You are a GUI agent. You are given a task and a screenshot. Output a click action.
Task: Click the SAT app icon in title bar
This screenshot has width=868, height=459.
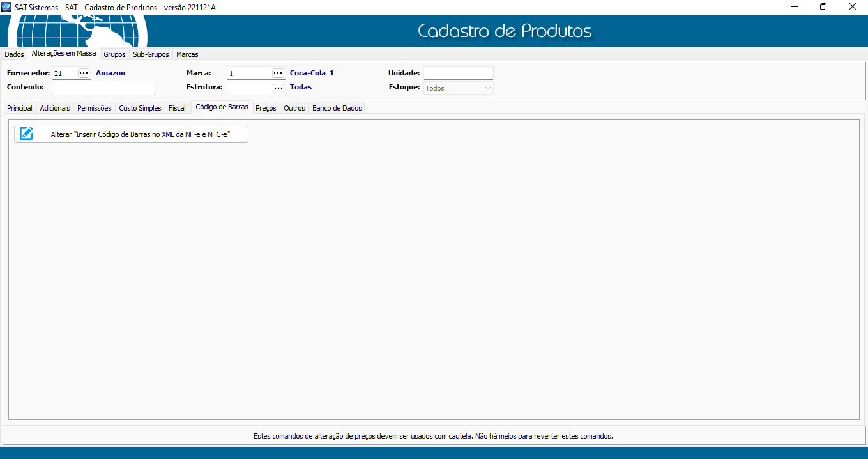(x=6, y=6)
